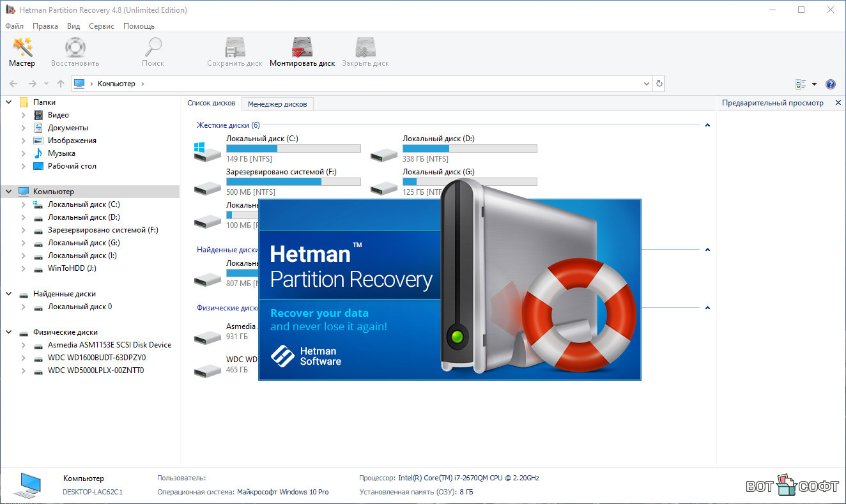Expand Локальный диск (C:) tree node
The height and width of the screenshot is (504, 846).
tap(24, 204)
